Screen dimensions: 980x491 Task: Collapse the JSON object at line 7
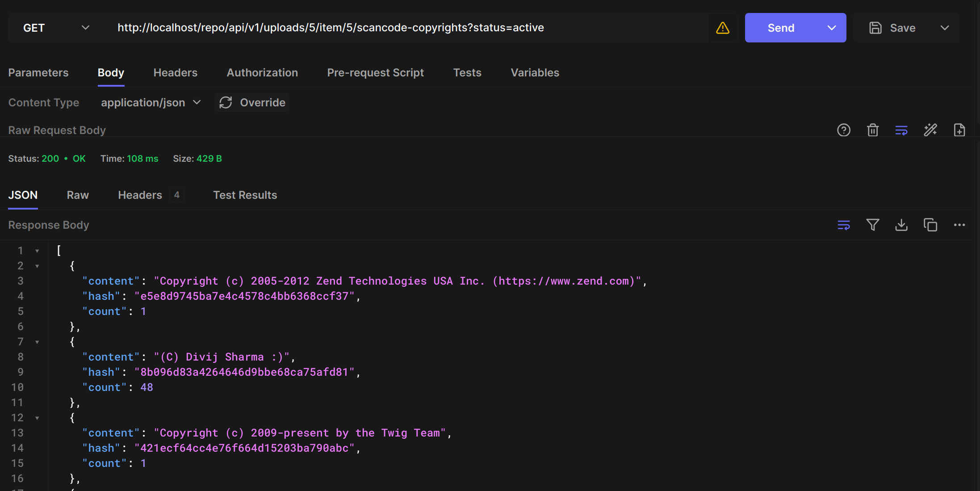tap(37, 342)
